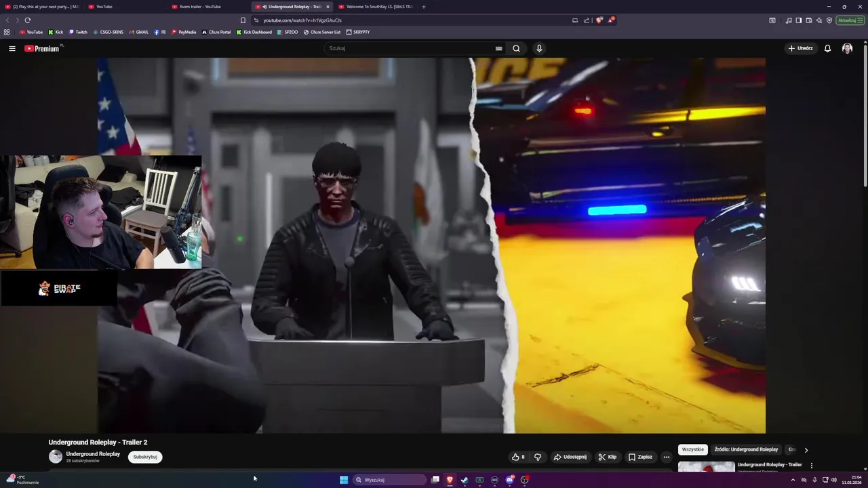
Task: Open the bookmarks apps grid icon
Action: 7,32
